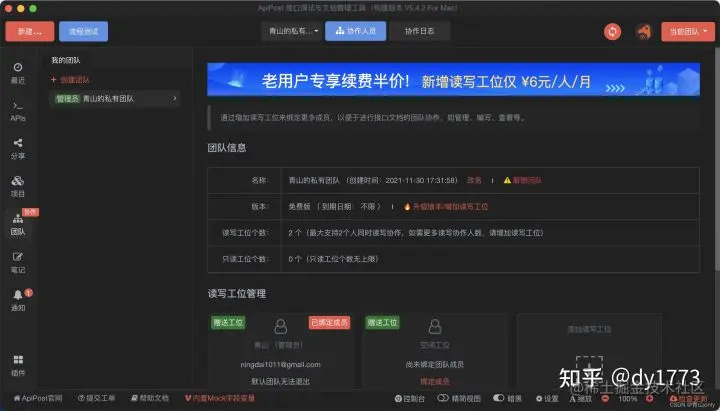Open 帮助文档 help docs link
The width and height of the screenshot is (720, 411).
coord(150,398)
